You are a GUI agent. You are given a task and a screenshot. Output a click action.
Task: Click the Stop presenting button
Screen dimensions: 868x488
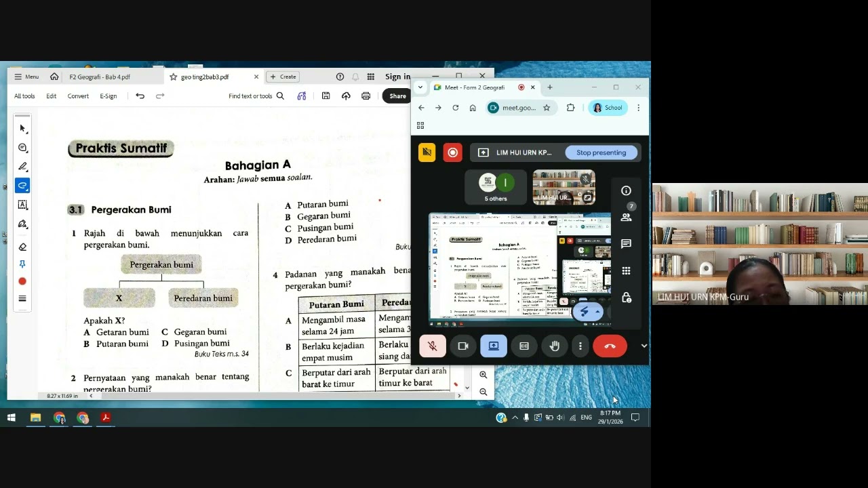(x=601, y=152)
